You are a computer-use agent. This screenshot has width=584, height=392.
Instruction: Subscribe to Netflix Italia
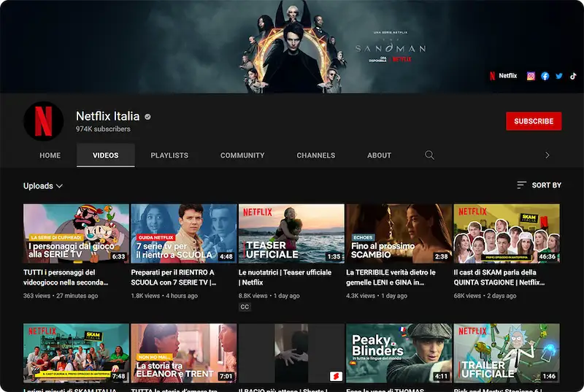pyautogui.click(x=534, y=121)
